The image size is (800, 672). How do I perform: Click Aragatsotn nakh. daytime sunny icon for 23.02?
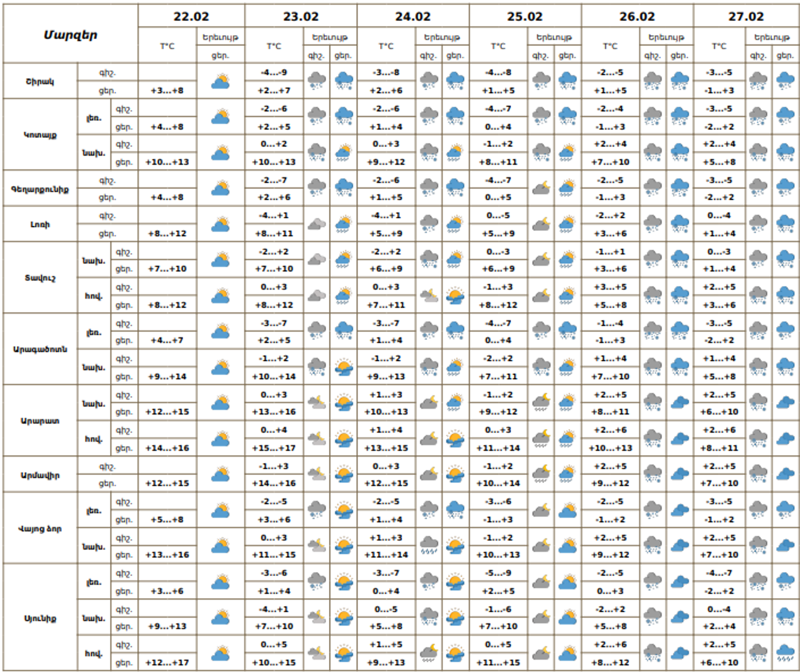pyautogui.click(x=344, y=367)
